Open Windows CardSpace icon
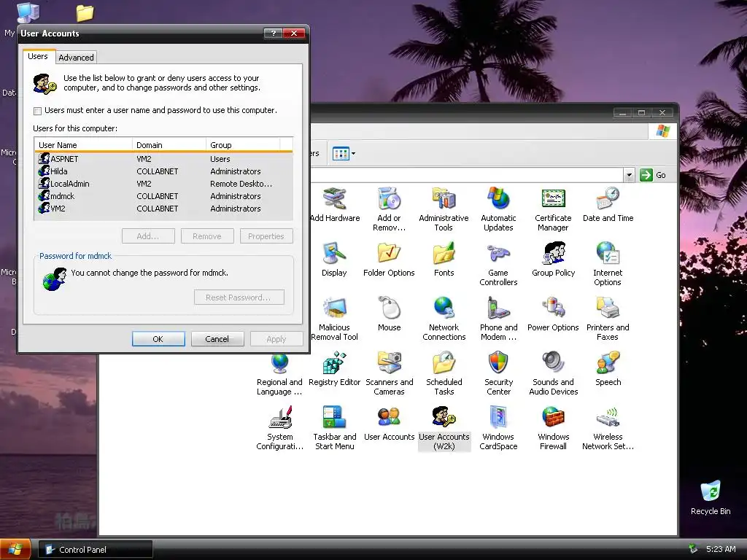Viewport: 747px width, 560px height. coord(498,429)
